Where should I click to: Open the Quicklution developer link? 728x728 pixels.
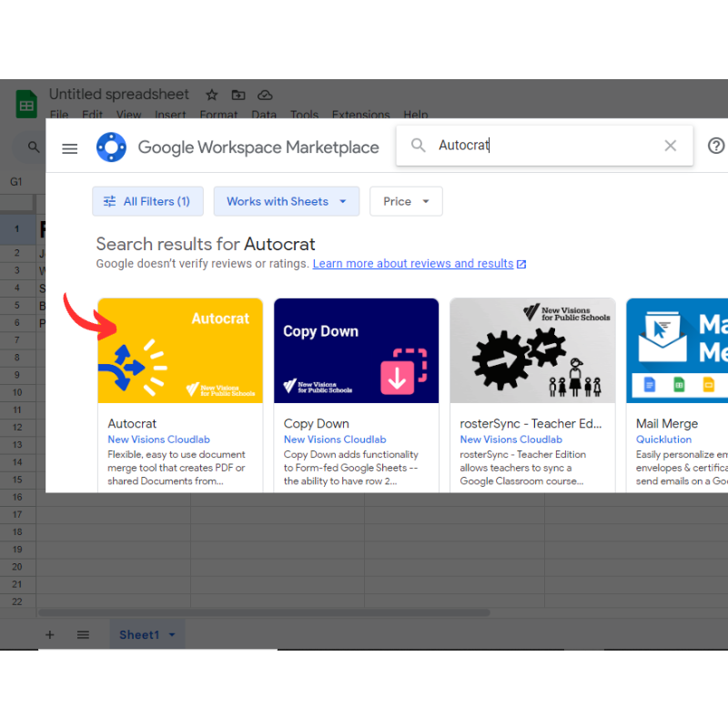coord(663,440)
